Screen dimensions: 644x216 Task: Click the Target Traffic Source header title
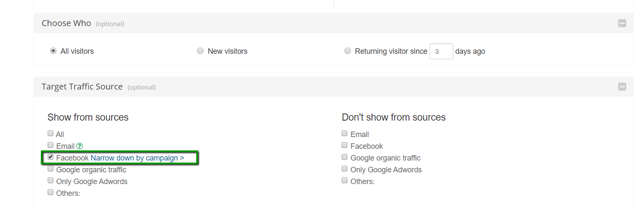(82, 87)
